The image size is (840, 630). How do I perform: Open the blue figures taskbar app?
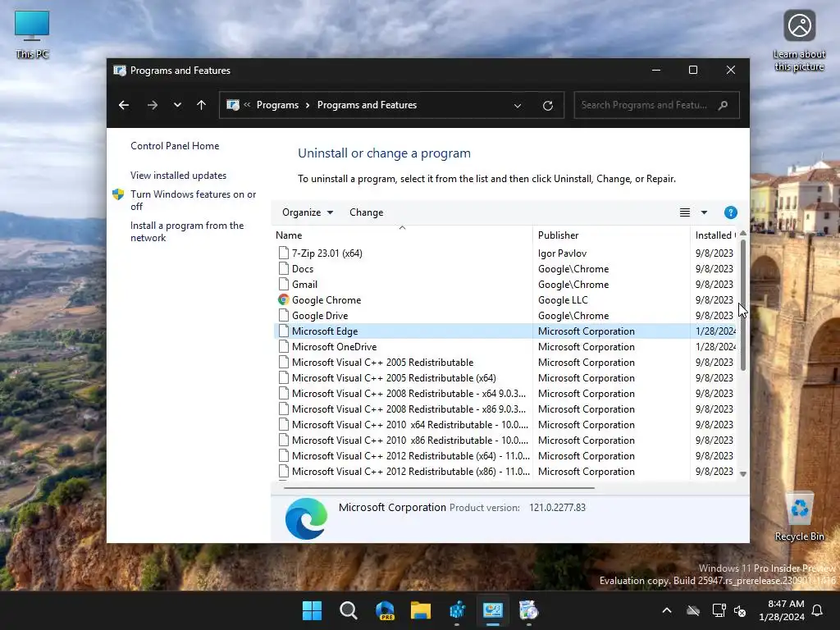[x=457, y=610]
